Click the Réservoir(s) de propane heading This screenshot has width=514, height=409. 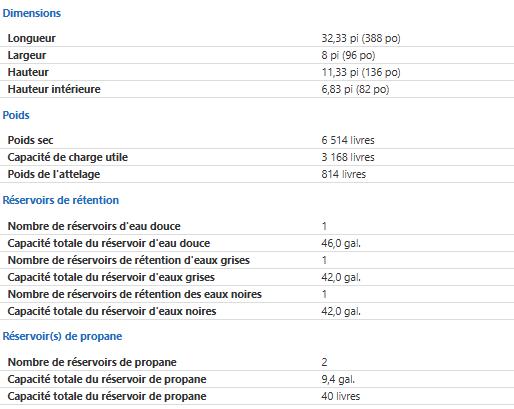point(62,336)
